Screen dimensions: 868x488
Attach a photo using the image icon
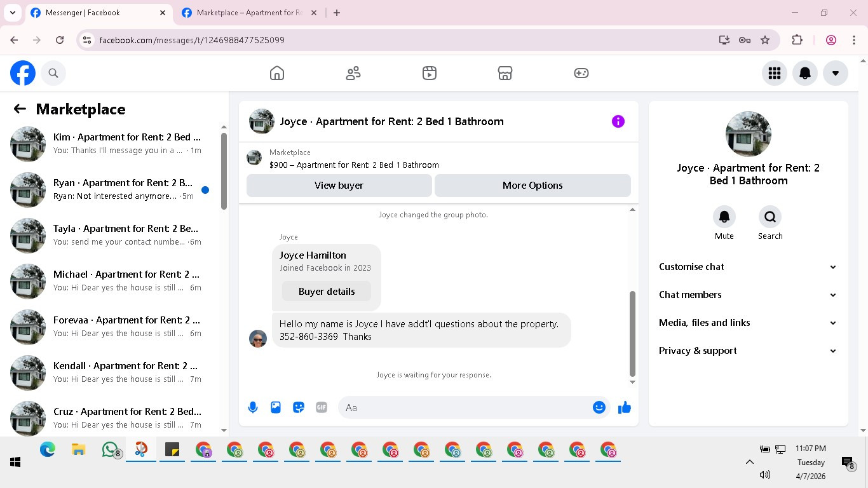276,407
